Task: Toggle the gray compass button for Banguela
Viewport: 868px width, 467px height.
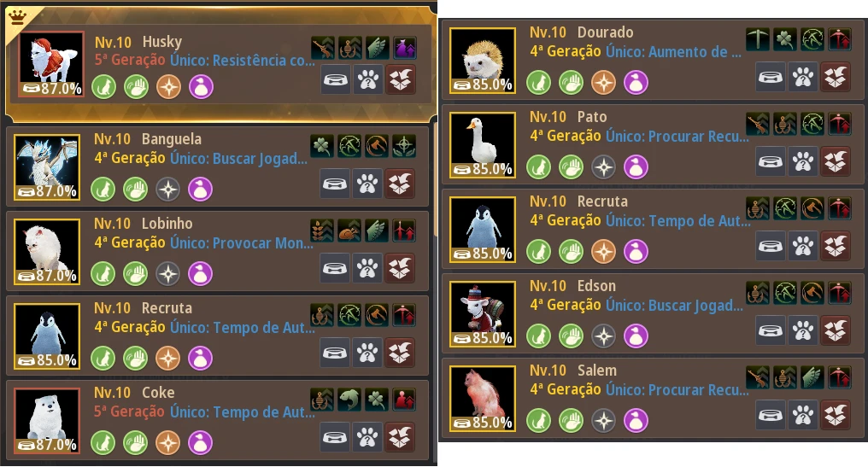Action: 167,190
